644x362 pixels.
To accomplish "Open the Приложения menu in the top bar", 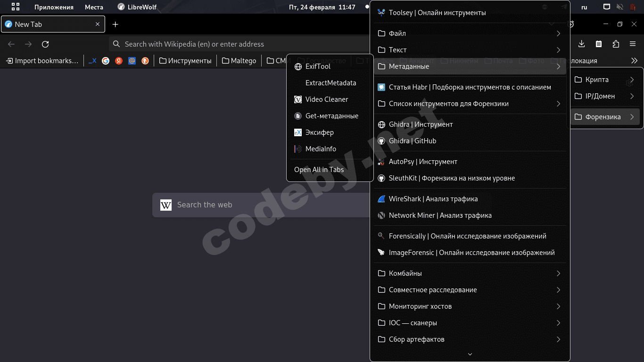I will [x=54, y=7].
